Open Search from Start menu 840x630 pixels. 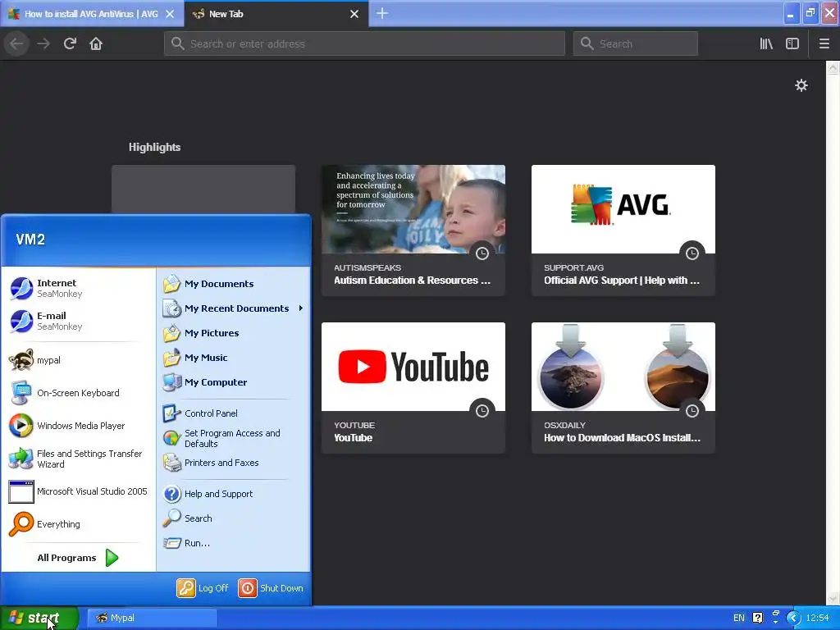[x=233, y=518]
